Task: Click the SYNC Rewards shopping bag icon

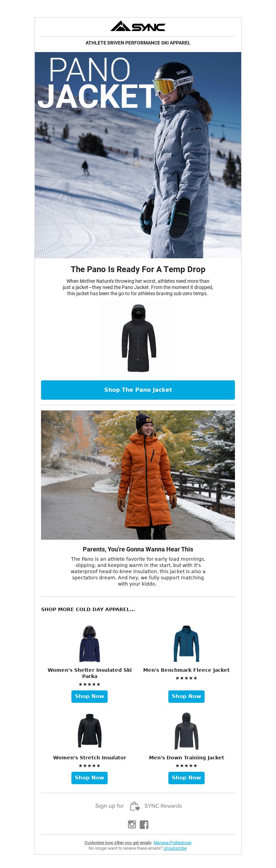Action: click(135, 806)
